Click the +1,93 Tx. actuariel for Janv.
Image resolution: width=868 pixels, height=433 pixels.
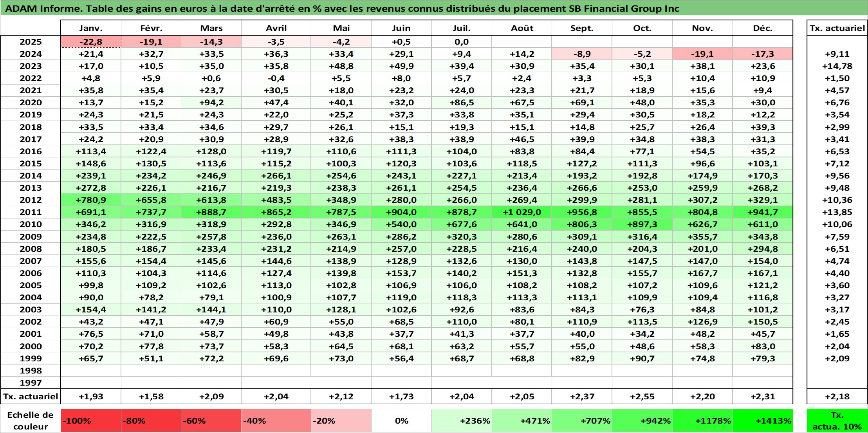pyautogui.click(x=91, y=396)
